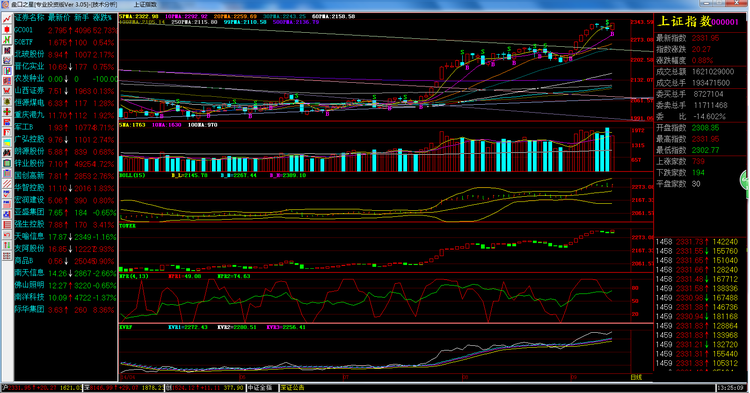The image size is (750, 393).
Task: Open the table grid icon at toolbar bottom
Action: click(x=7, y=256)
